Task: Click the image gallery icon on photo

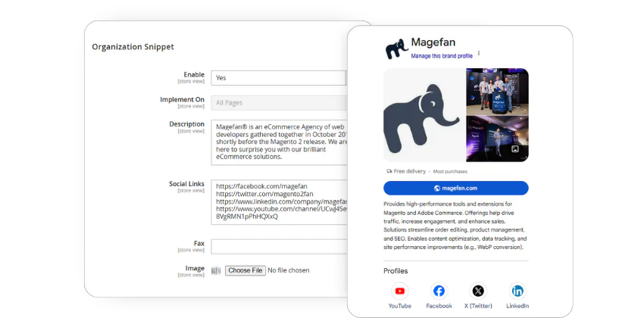Action: pyautogui.click(x=514, y=149)
